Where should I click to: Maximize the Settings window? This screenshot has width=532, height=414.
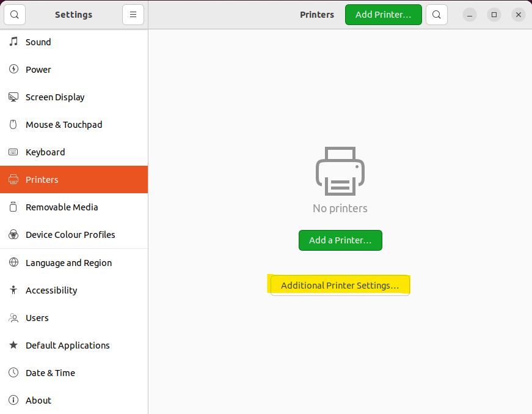tap(494, 15)
